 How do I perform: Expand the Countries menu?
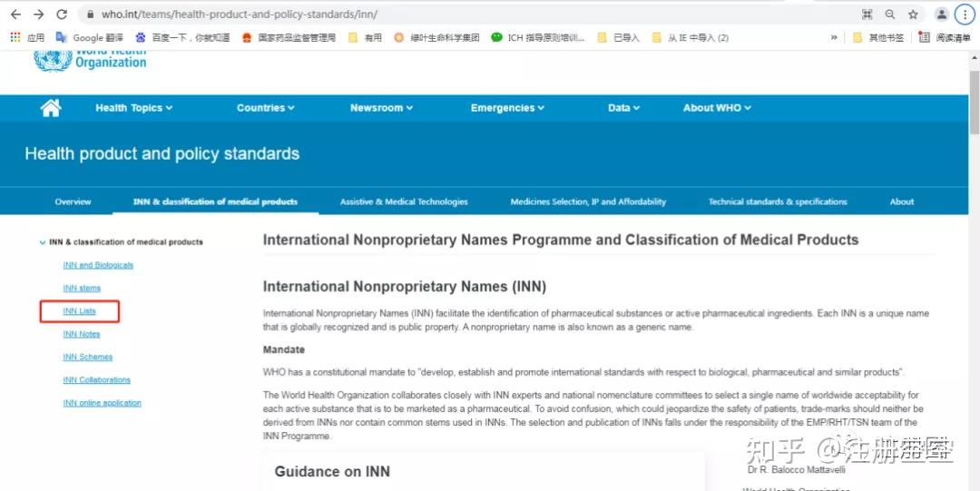click(265, 108)
